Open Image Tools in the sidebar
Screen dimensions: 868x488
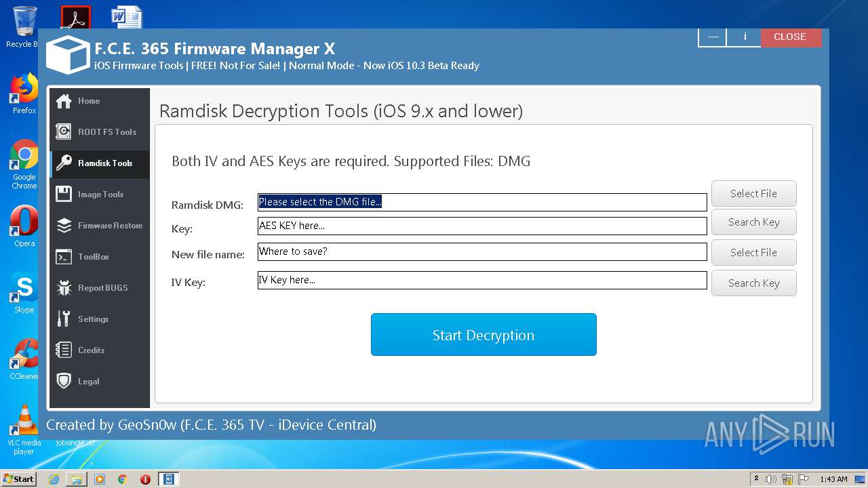pos(100,195)
